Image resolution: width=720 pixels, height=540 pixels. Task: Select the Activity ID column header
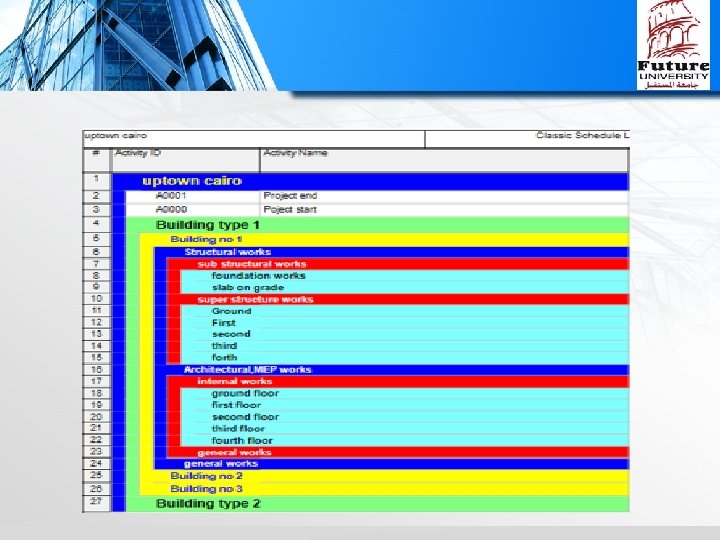tap(186, 160)
